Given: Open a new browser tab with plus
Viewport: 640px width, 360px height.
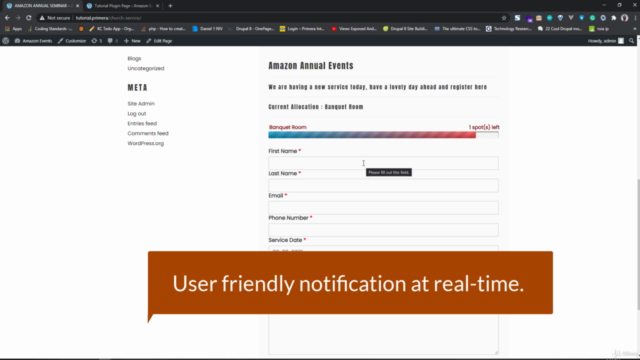Looking at the screenshot, I should pyautogui.click(x=170, y=6).
